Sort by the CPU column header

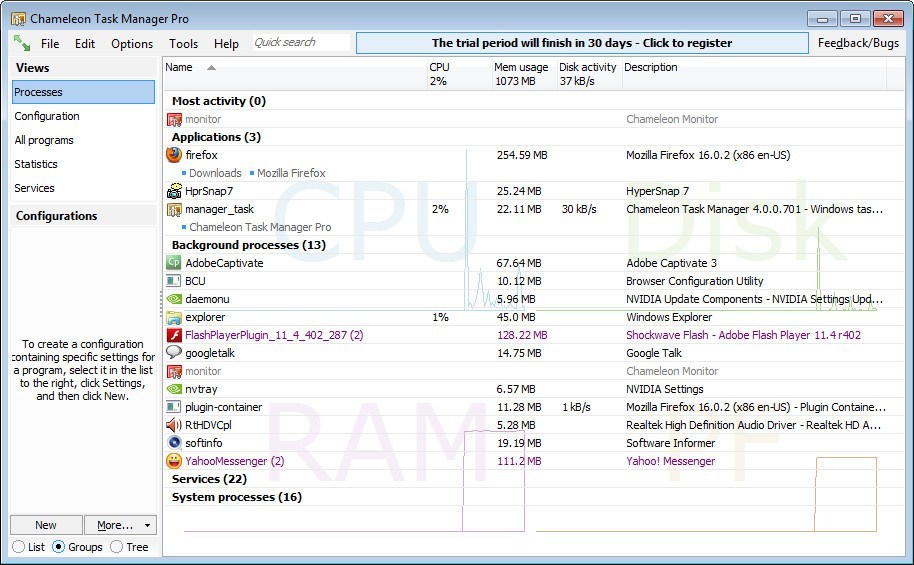pyautogui.click(x=459, y=73)
